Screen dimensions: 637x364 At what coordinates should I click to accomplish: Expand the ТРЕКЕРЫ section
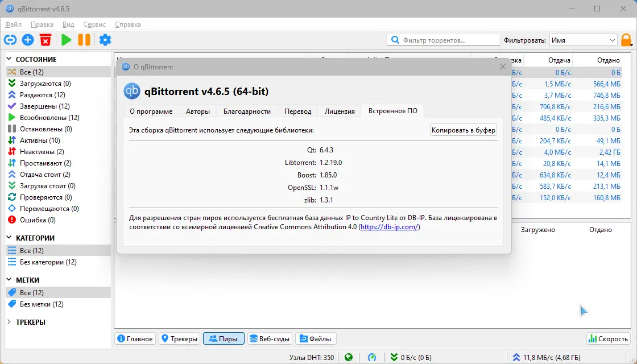point(9,322)
